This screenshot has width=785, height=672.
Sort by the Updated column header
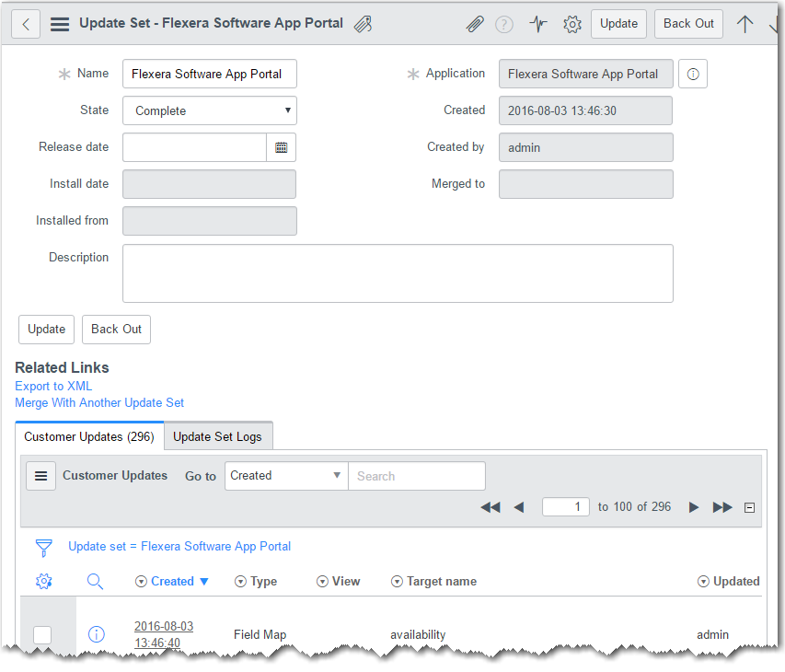pos(736,582)
